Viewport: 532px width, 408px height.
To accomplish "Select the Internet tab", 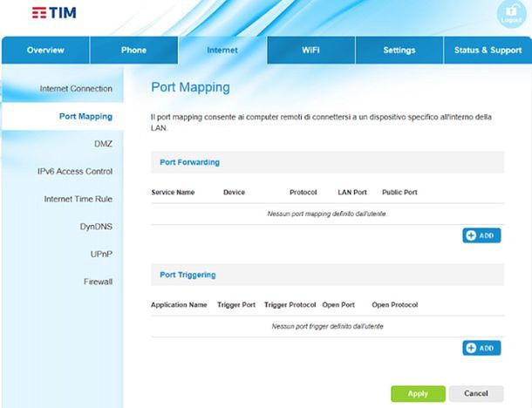I will point(222,51).
